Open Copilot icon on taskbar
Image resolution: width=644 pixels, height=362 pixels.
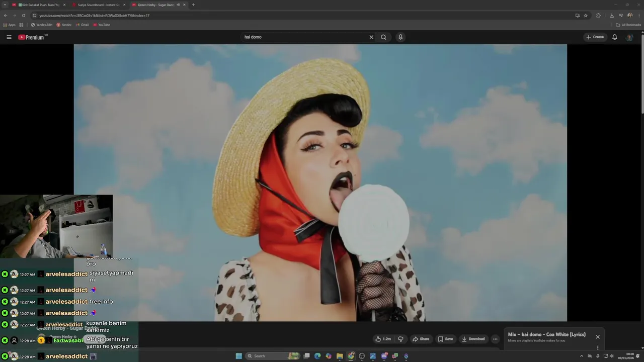point(329,356)
